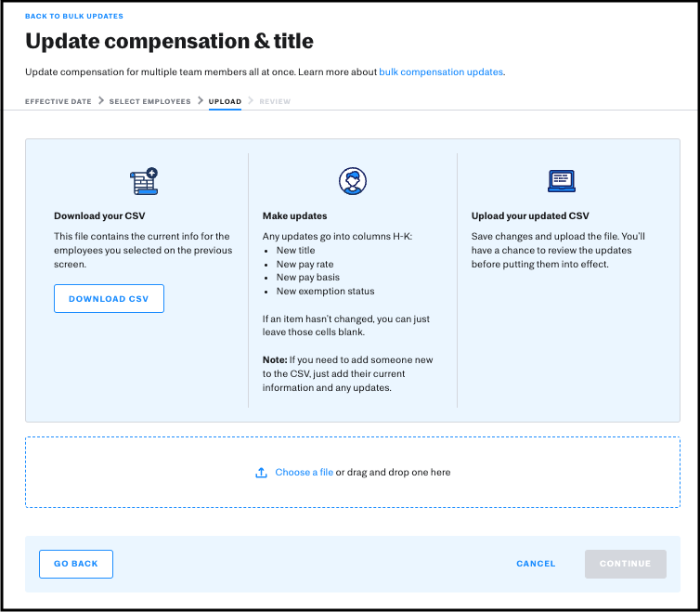Click the upload arrow icon beside Choose a file
The image size is (700, 612).
coord(261,473)
